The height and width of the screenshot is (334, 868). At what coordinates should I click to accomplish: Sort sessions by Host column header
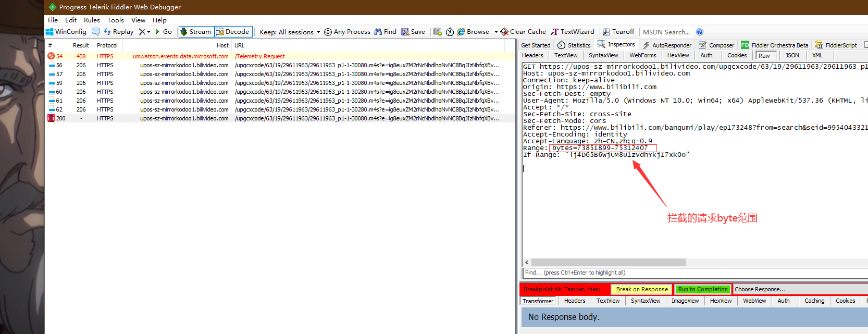click(x=177, y=45)
